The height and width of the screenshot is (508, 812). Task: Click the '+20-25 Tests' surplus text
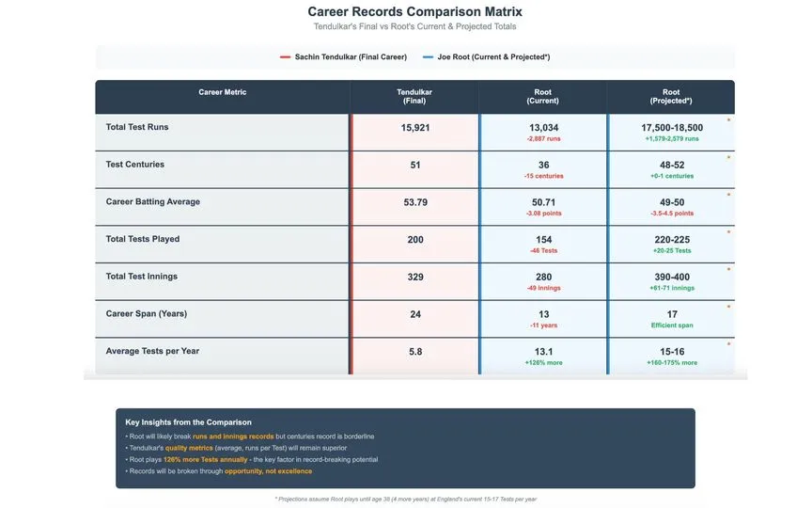[x=672, y=251]
